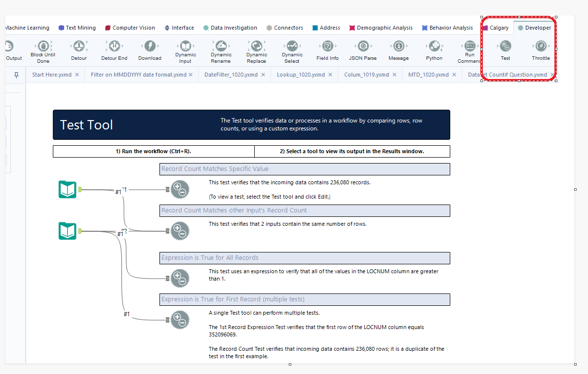Select the JSON Parse tool
Image resolution: width=588 pixels, height=374 pixels.
363,47
